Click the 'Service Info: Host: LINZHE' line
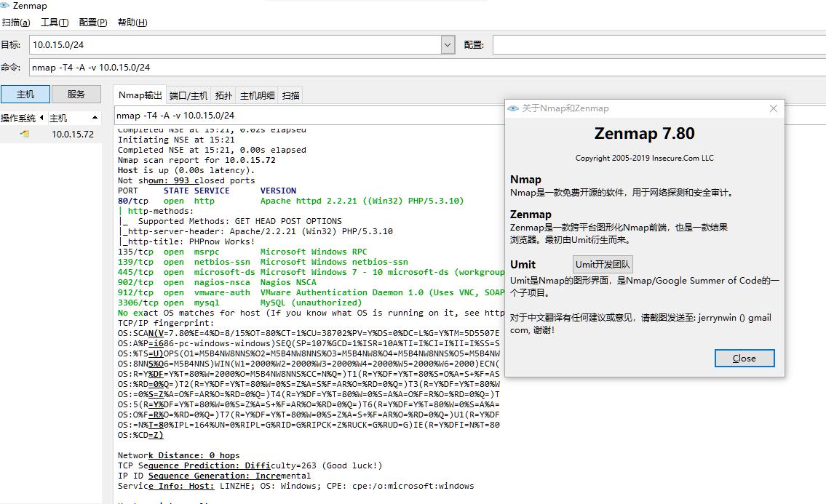The image size is (826, 504). [x=295, y=486]
